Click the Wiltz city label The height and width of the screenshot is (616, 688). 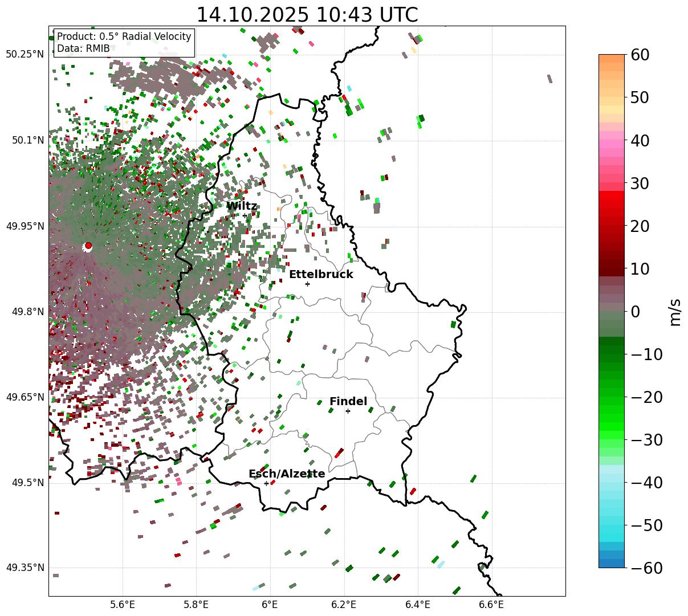coord(242,206)
